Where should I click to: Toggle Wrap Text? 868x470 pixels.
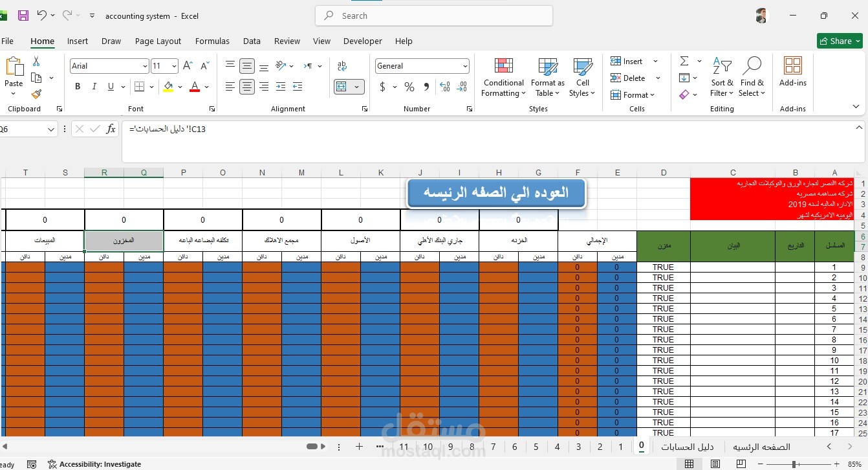pyautogui.click(x=342, y=66)
